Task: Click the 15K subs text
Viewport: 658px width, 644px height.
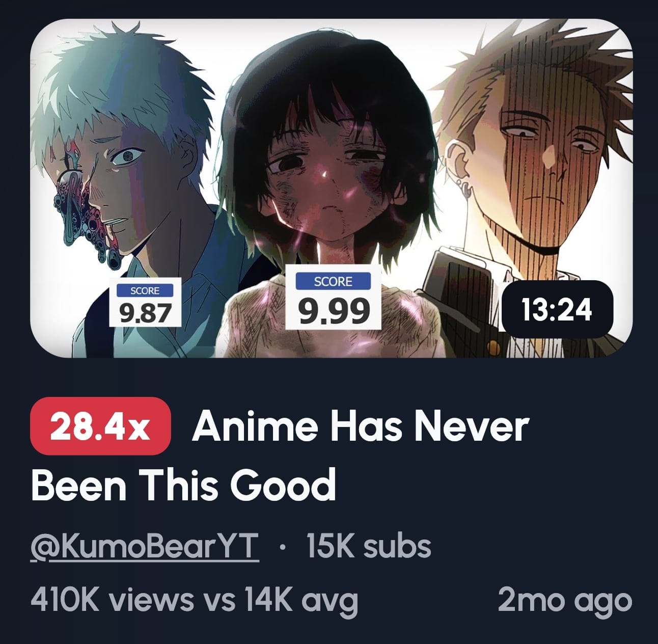Action: tap(369, 547)
